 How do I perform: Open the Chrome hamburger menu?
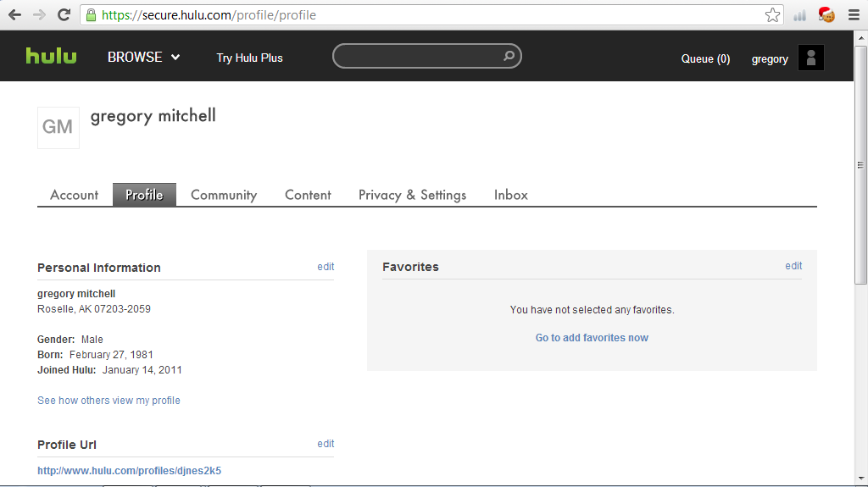pyautogui.click(x=854, y=15)
